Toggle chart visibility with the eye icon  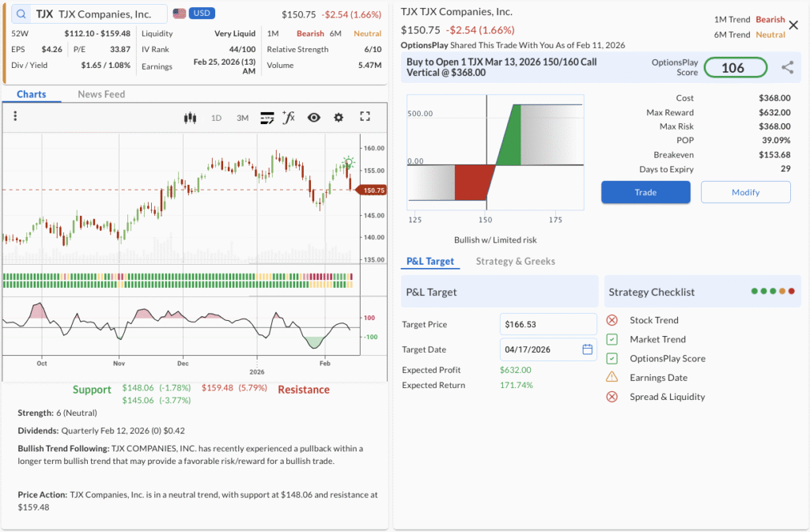tap(314, 118)
